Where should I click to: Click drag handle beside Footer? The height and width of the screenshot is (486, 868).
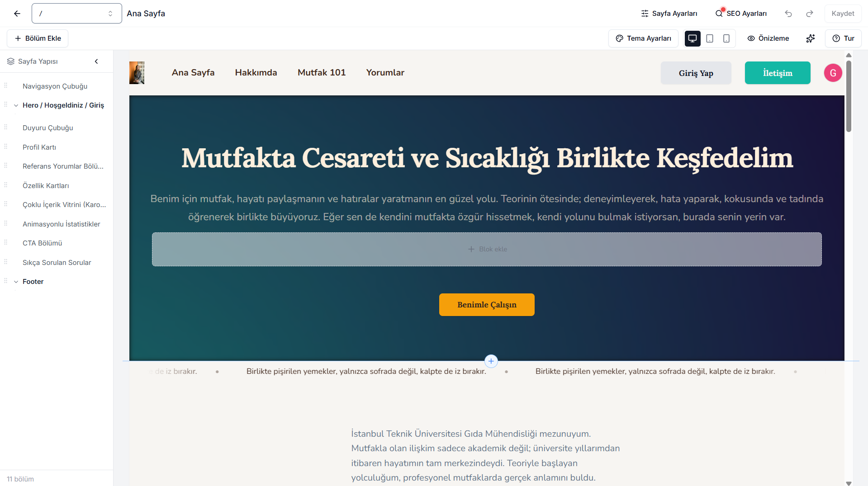click(6, 281)
